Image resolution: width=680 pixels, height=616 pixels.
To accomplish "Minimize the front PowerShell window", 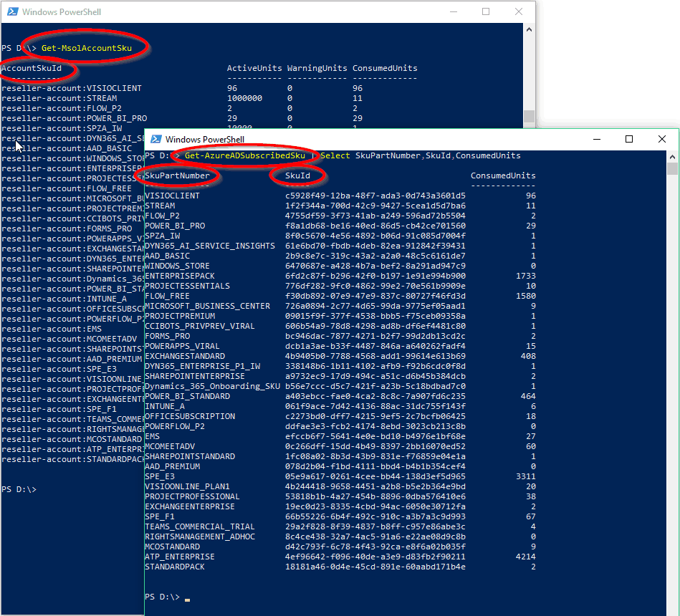I will click(597, 139).
